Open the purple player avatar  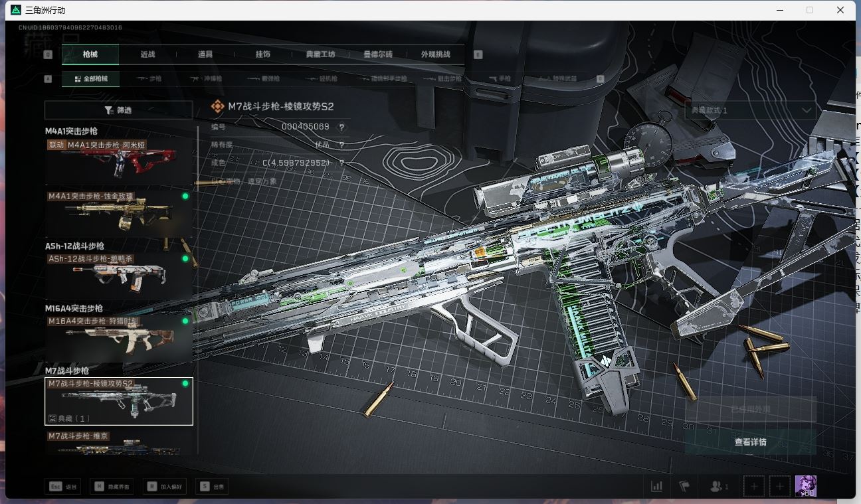[805, 486]
